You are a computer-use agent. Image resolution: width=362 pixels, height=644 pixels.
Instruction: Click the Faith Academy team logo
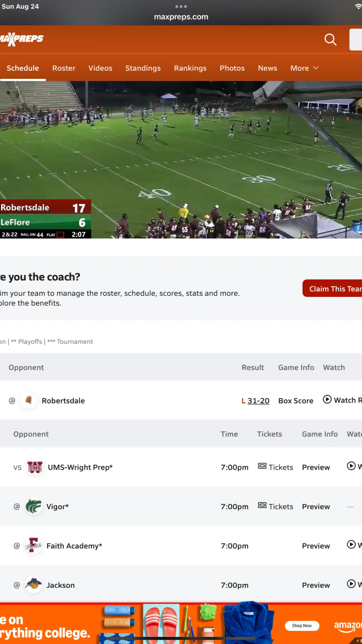pyautogui.click(x=34, y=546)
